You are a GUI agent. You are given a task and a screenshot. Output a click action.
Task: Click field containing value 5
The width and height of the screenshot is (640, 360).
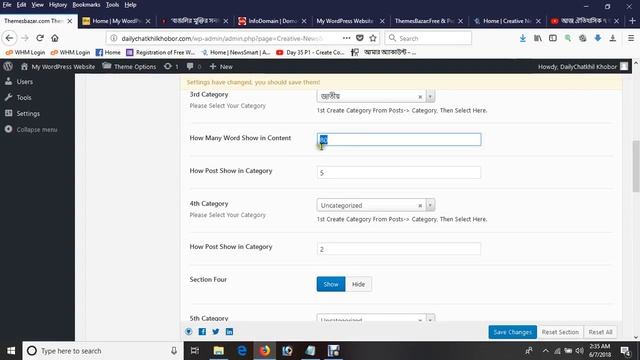point(399,172)
